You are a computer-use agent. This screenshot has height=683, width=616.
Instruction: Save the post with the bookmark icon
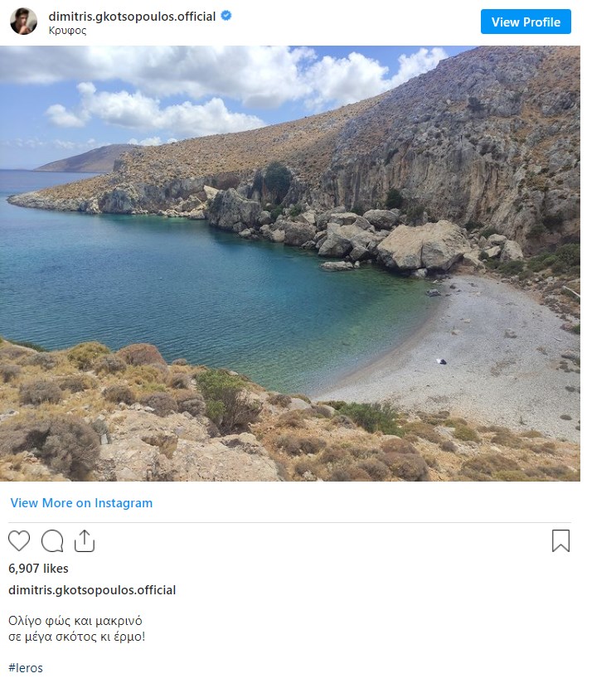[x=560, y=540]
